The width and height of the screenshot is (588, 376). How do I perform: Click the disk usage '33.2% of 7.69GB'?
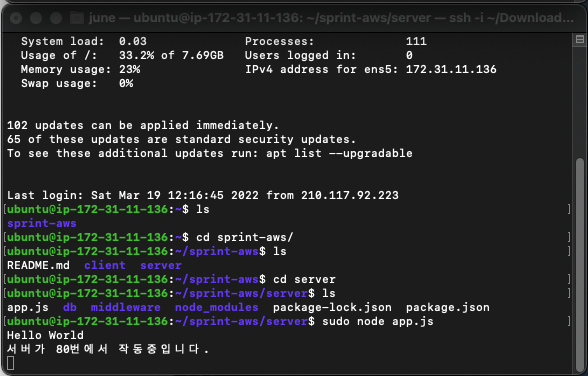point(171,55)
